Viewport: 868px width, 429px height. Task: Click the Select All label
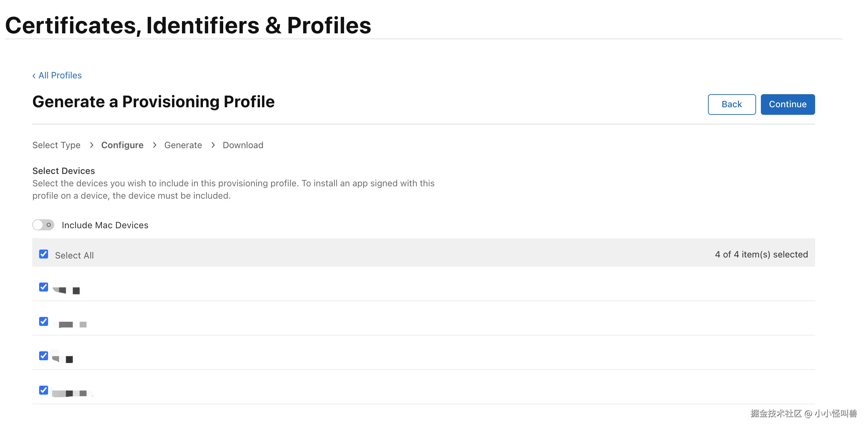click(x=74, y=255)
